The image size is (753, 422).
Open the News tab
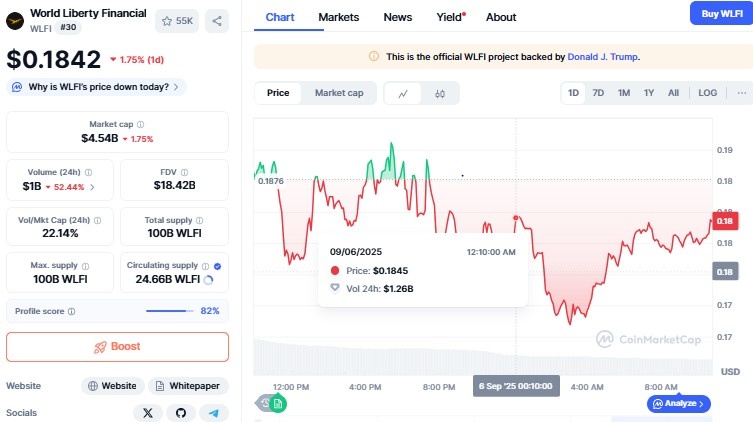tap(398, 17)
